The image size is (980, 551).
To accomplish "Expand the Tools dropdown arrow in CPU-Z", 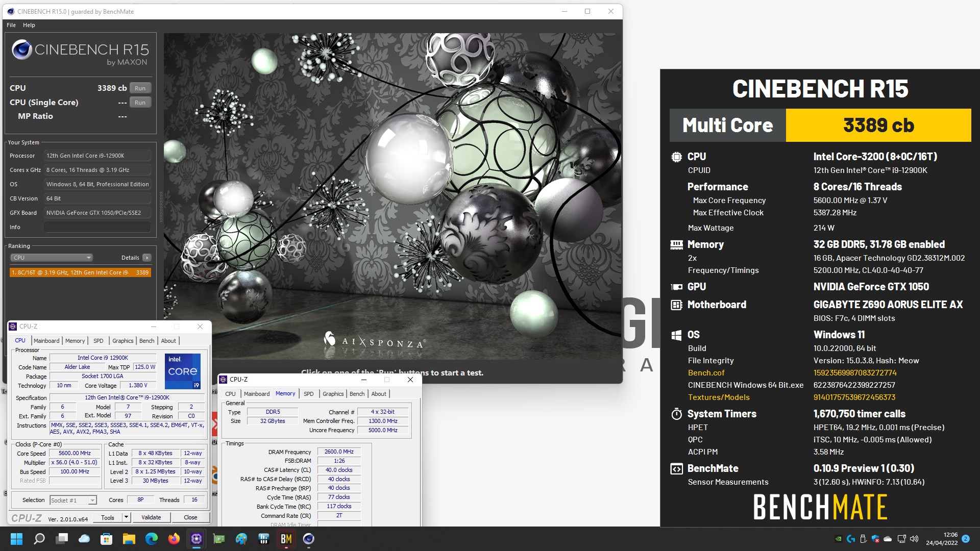I will [126, 517].
